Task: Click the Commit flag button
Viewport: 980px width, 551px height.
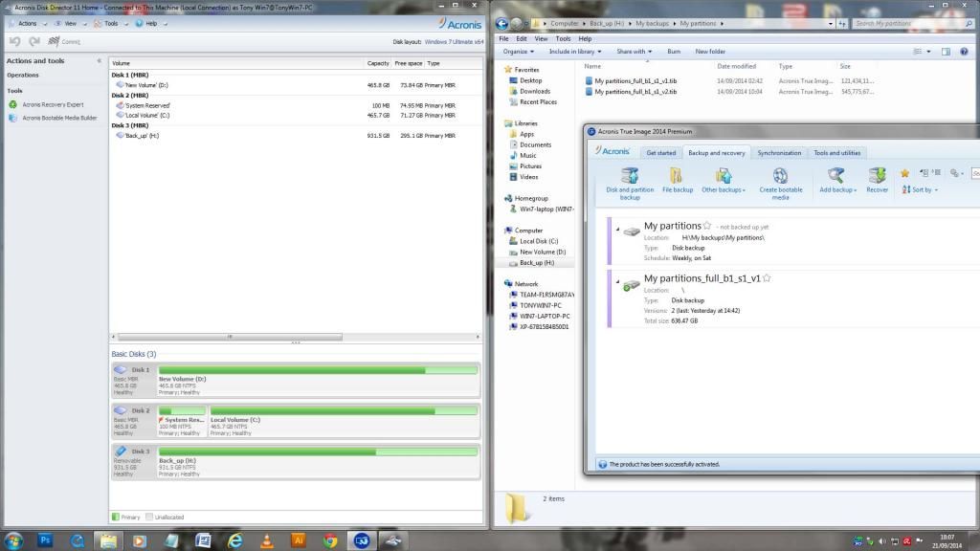Action: (x=64, y=41)
